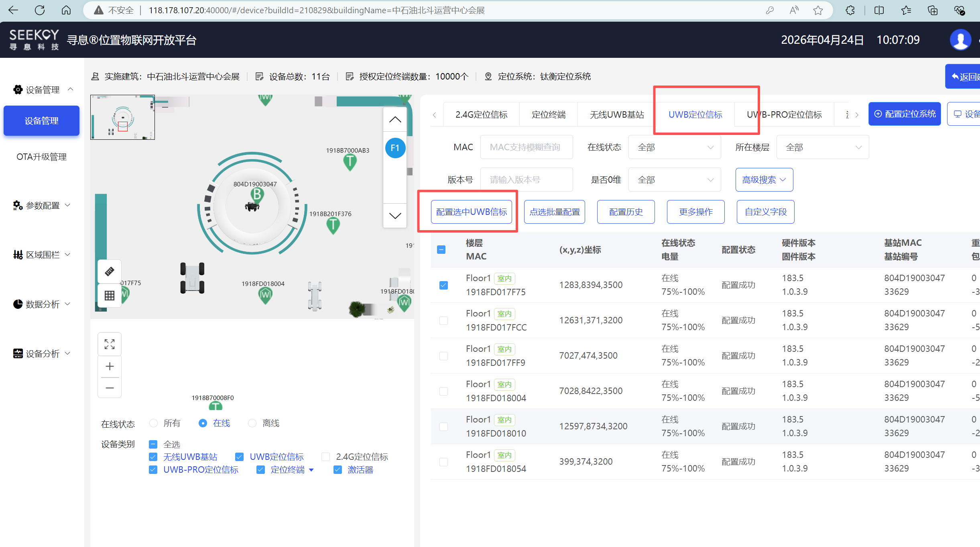Click the 配置选中UWB信标 button

(472, 212)
